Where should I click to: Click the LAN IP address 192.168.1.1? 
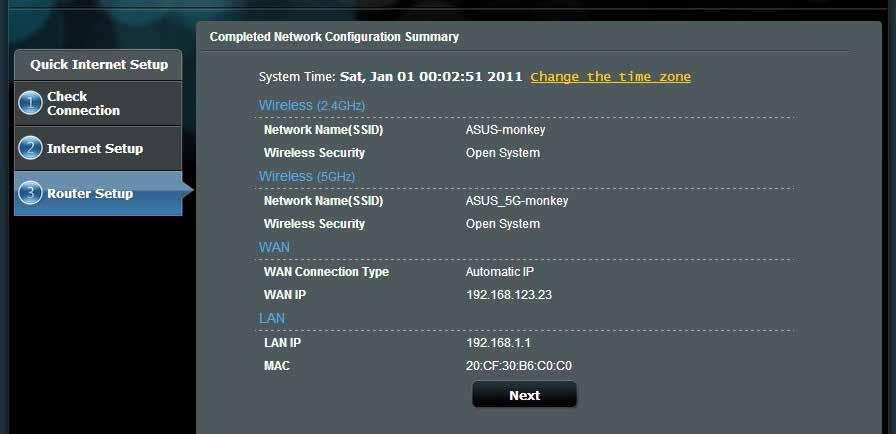click(494, 343)
